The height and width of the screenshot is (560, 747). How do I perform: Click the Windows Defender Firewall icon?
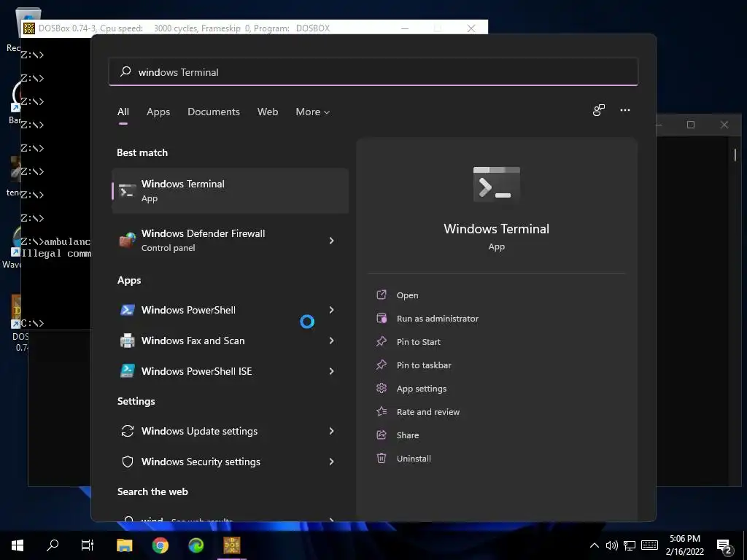[127, 241]
